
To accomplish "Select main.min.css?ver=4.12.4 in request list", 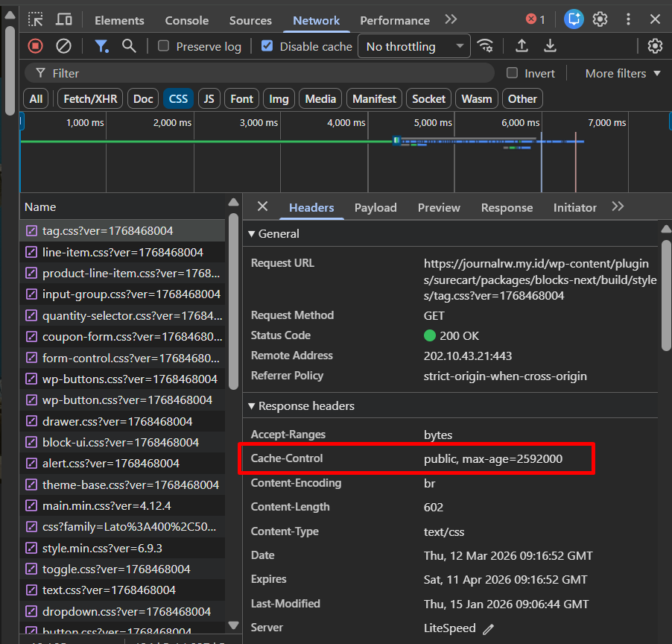I will [107, 505].
